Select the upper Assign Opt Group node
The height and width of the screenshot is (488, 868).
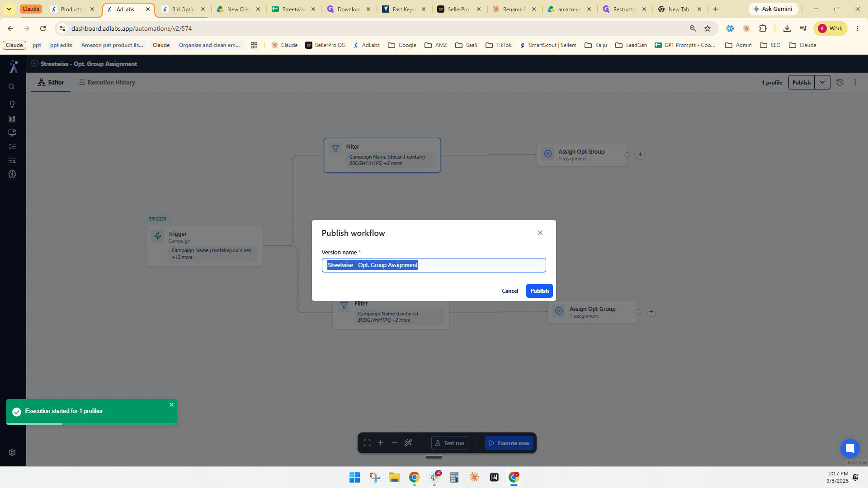[x=581, y=155]
